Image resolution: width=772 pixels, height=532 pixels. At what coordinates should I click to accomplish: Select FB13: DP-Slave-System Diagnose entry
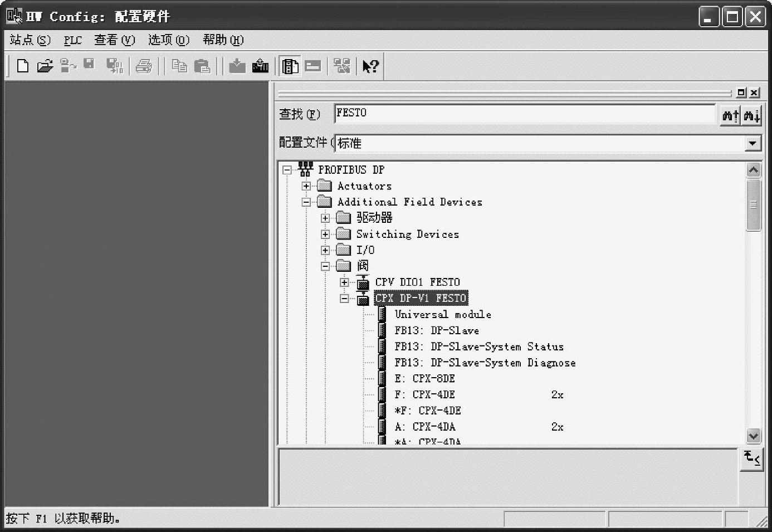point(485,363)
